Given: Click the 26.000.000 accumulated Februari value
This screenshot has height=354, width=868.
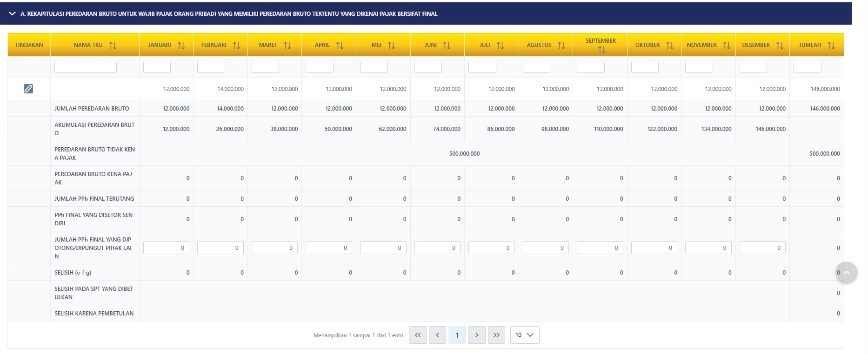Looking at the screenshot, I should pyautogui.click(x=230, y=129).
